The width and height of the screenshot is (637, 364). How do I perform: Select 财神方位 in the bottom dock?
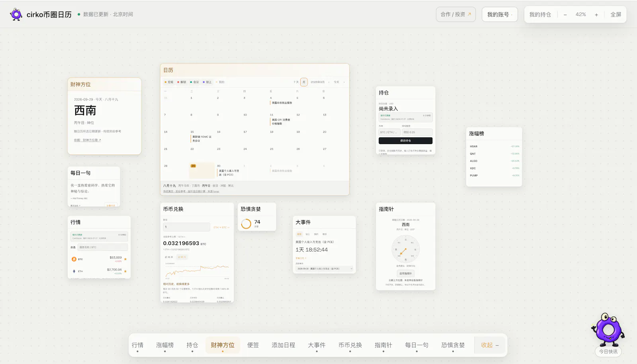tap(223, 345)
